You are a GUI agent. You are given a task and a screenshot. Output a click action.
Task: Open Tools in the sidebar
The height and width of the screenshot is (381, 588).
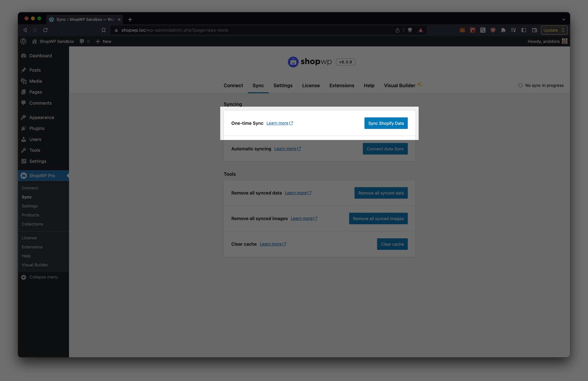coord(35,150)
